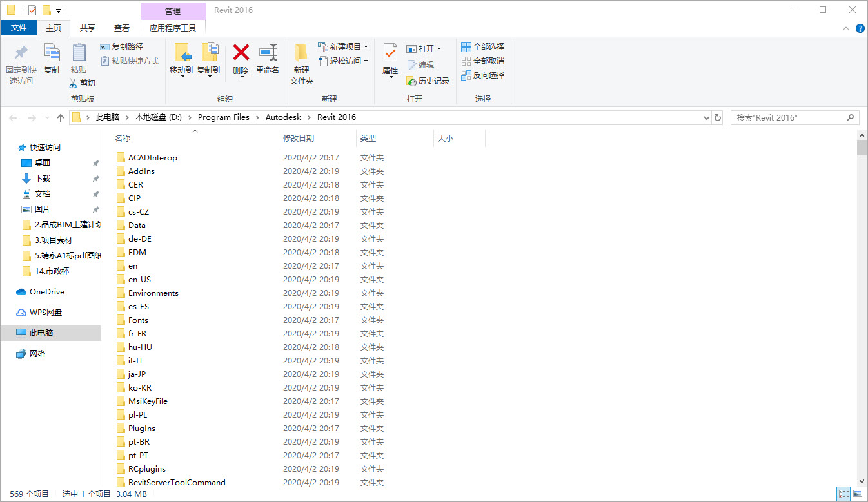Sort by the 类型 column header

point(395,139)
